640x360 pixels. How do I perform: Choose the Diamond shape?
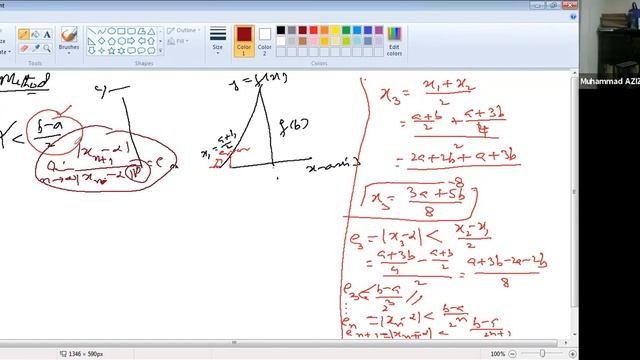(x=102, y=41)
